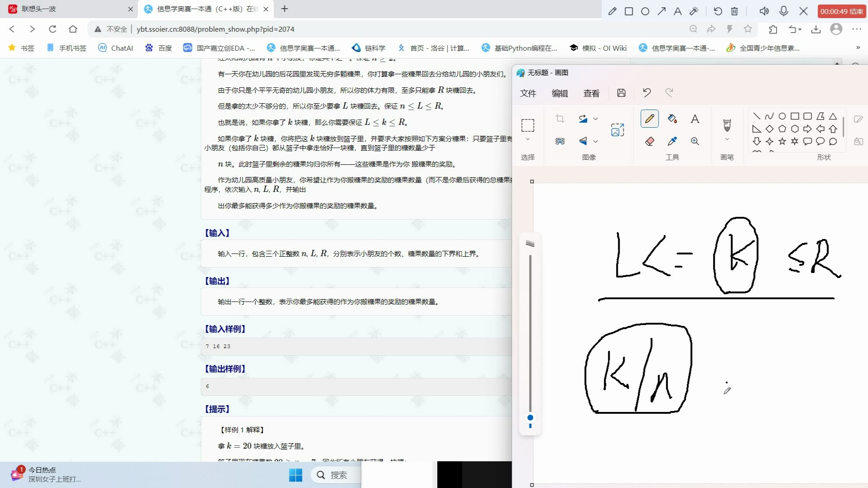Click the Remove background icon in Paint
The width and height of the screenshot is (868, 488).
[x=560, y=141]
